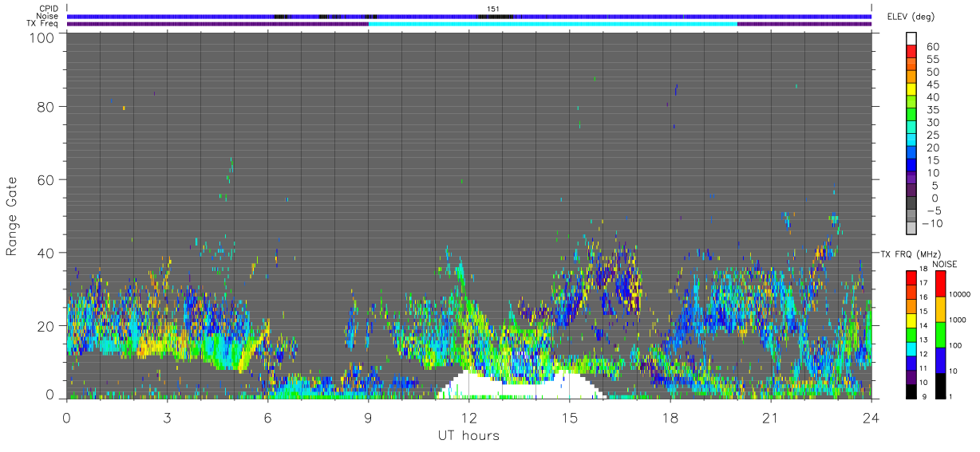The width and height of the screenshot is (980, 452).
Task: Click the TX Freq row label
Action: (43, 23)
